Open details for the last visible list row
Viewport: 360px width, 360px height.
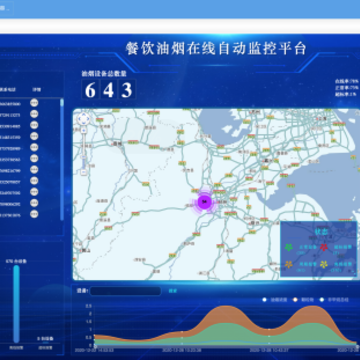point(34,214)
